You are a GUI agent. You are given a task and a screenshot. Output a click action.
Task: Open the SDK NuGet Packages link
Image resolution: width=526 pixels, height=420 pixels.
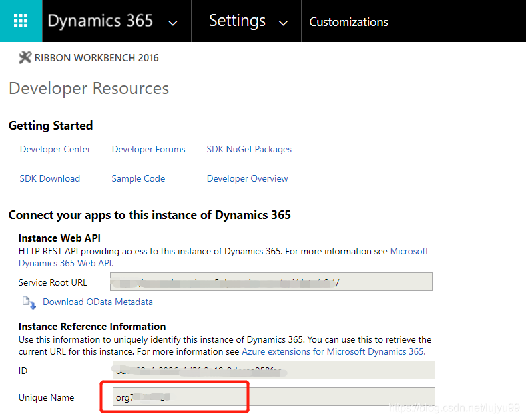(x=249, y=149)
